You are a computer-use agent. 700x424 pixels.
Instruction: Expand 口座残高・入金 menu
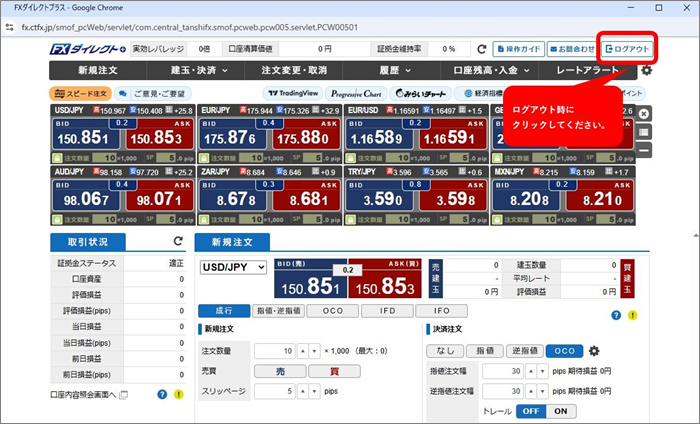[x=487, y=71]
